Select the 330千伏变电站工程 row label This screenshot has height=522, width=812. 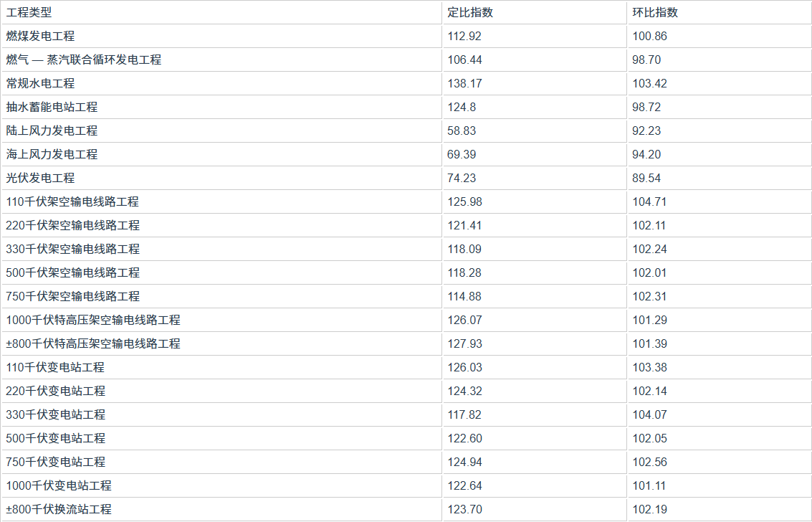coord(56,414)
